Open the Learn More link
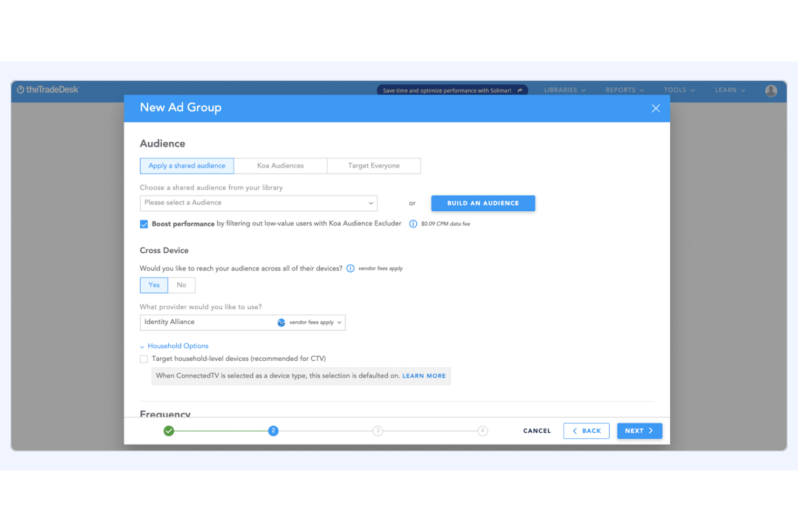The width and height of the screenshot is (798, 532). pyautogui.click(x=424, y=376)
